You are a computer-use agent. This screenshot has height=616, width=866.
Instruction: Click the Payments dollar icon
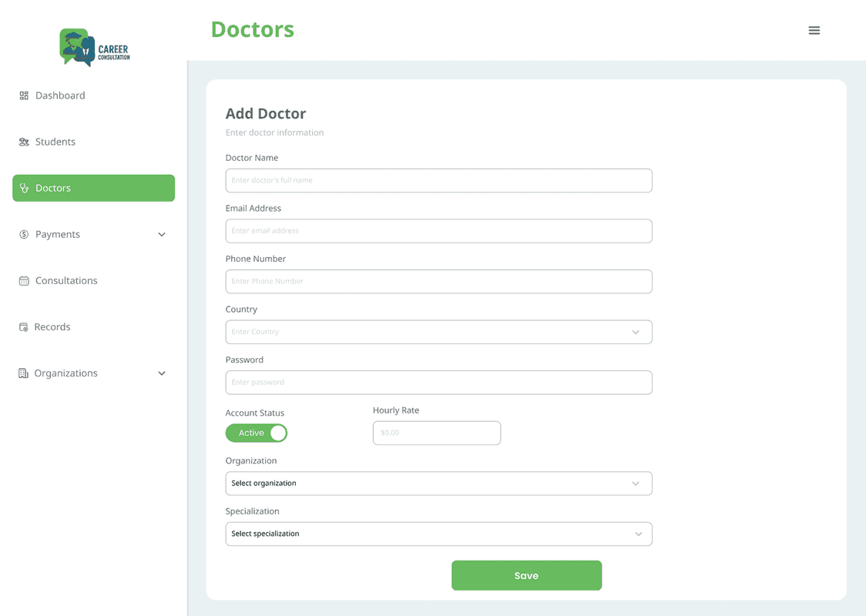point(24,234)
